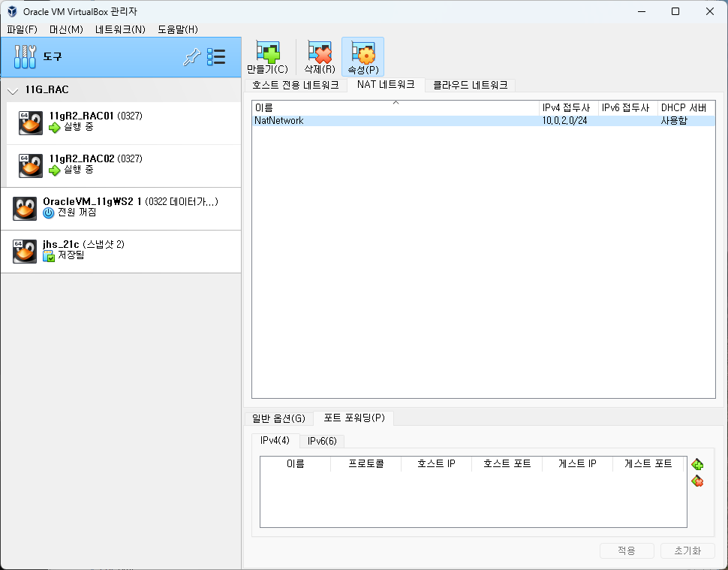Click the 11G_RAC group label
Viewport: 728px width, 570px height.
(x=47, y=89)
